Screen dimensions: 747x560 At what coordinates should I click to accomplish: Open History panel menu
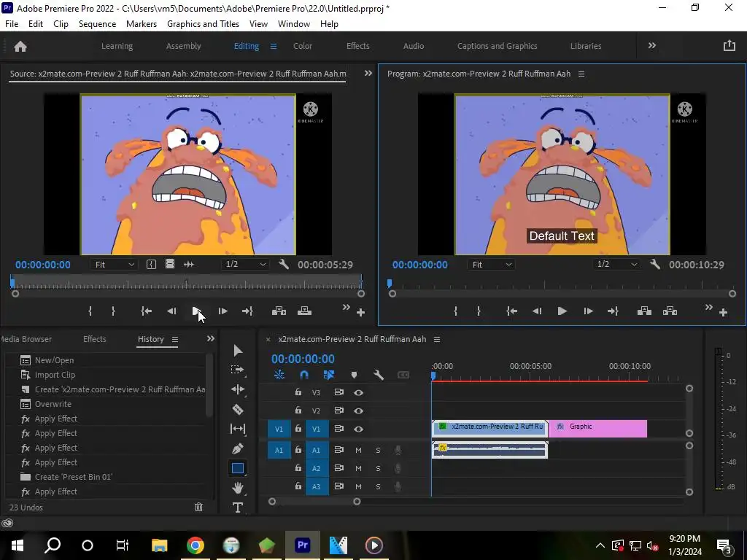[x=175, y=339]
